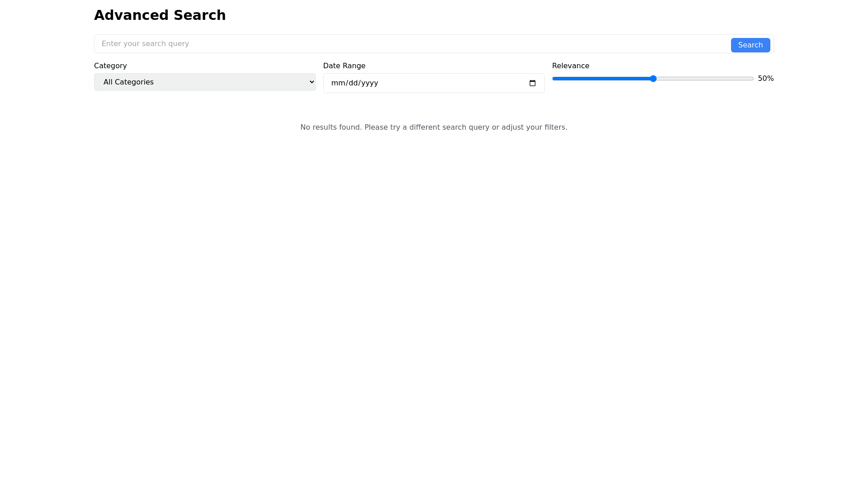Click the Category label
868x488 pixels.
pyautogui.click(x=110, y=66)
